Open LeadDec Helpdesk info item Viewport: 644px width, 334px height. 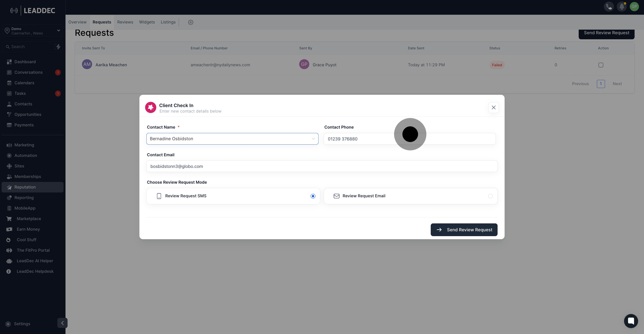point(32,271)
